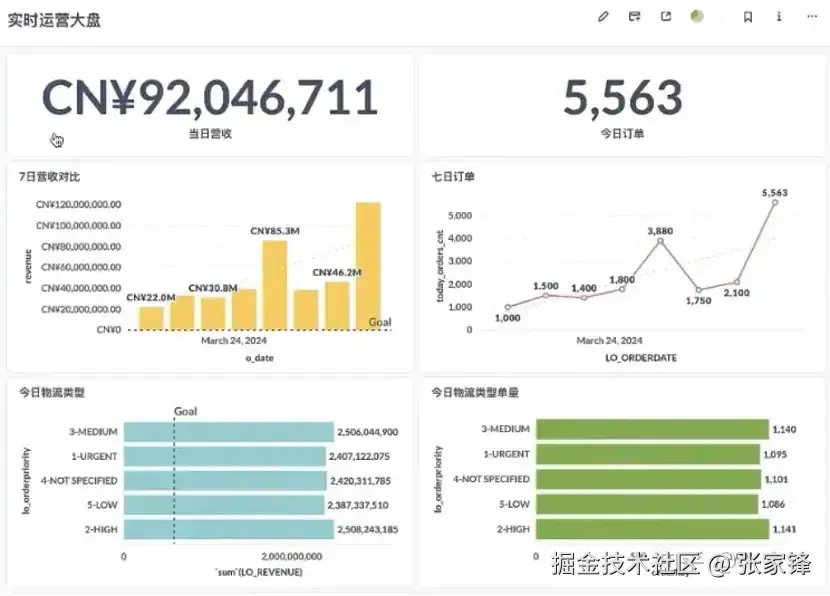Click the count value 1,086
The width and height of the screenshot is (830, 596).
pos(773,504)
